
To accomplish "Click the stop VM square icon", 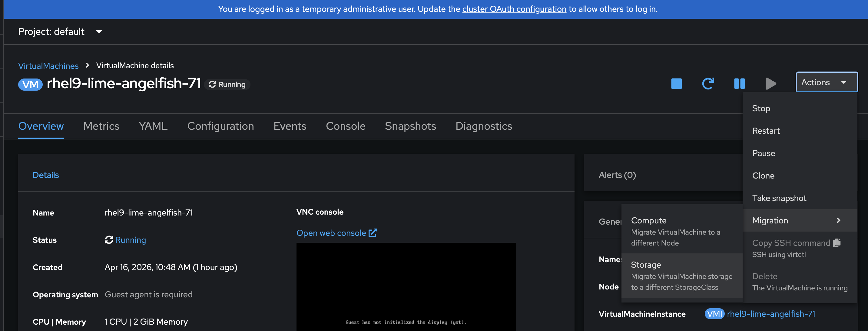I will pyautogui.click(x=676, y=83).
